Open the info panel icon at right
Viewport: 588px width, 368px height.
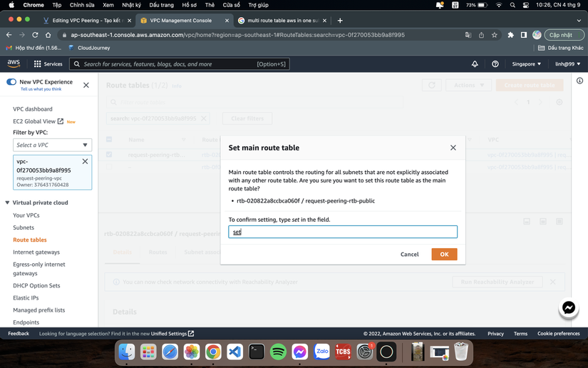[x=579, y=81]
